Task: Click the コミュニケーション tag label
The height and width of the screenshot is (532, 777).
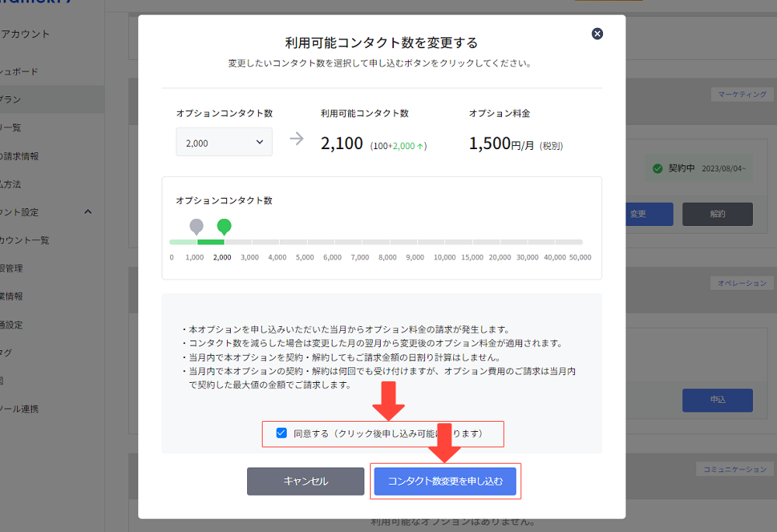Action: click(x=735, y=469)
